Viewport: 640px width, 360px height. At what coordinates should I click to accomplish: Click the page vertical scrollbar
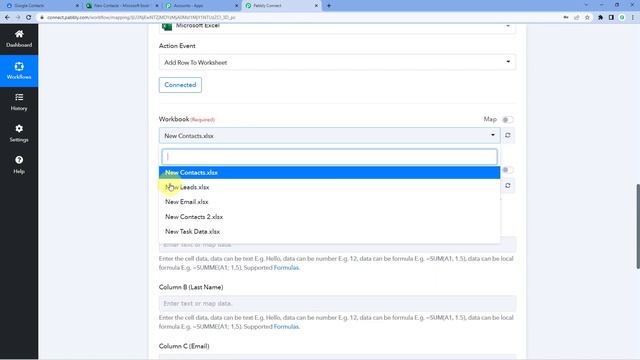point(638,226)
